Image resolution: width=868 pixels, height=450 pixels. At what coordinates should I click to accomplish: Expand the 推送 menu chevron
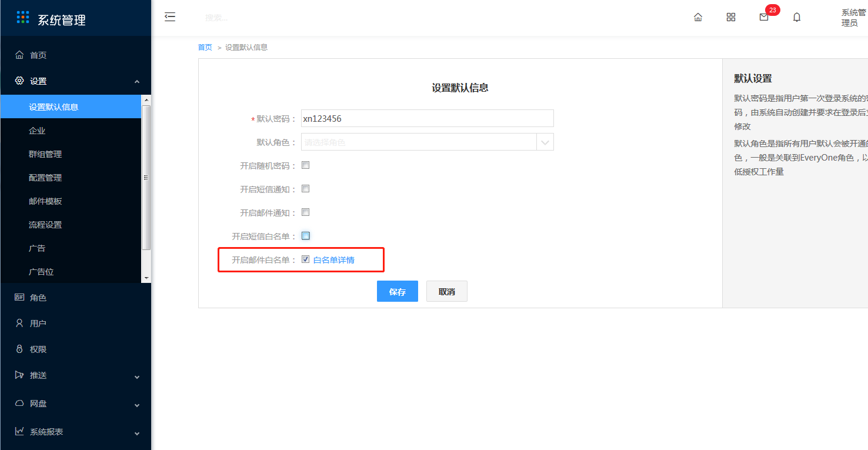click(x=137, y=377)
